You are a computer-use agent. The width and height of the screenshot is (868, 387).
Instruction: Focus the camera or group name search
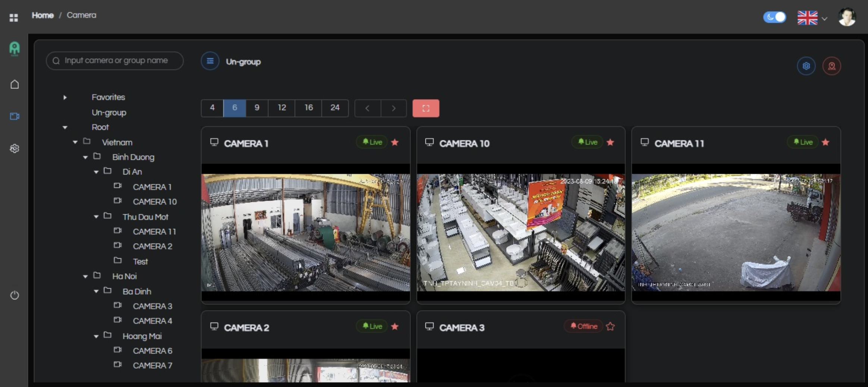115,61
